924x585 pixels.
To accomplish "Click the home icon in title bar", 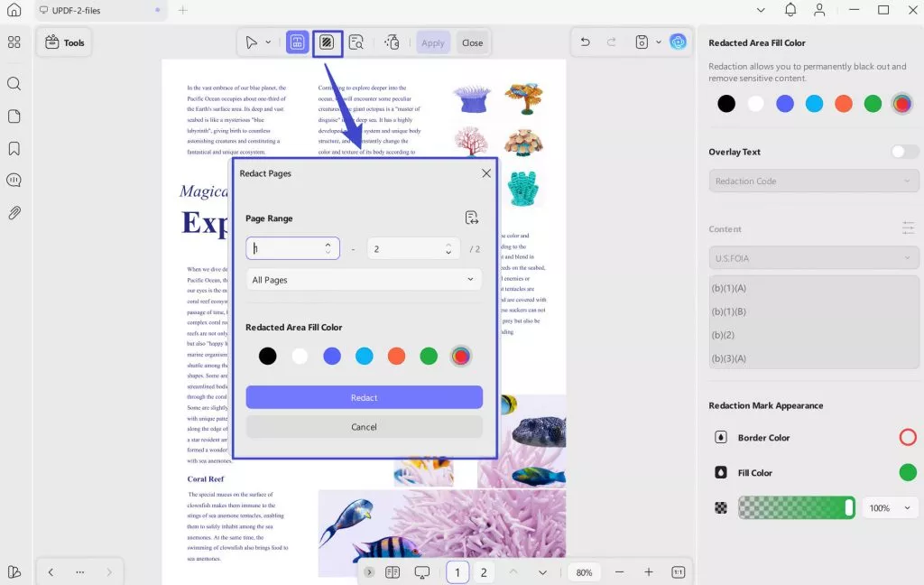I will (x=14, y=10).
